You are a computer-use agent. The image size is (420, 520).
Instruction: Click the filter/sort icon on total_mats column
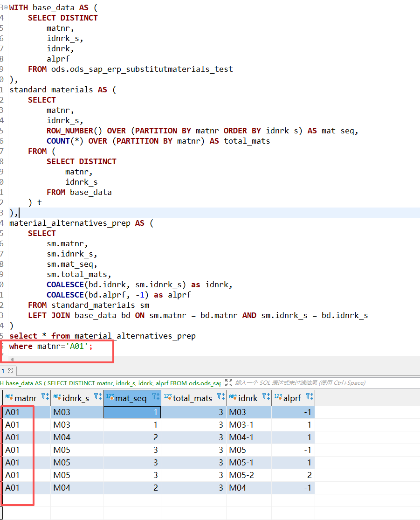[x=221, y=397]
